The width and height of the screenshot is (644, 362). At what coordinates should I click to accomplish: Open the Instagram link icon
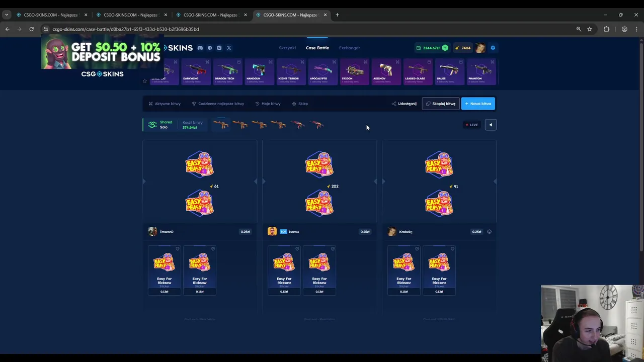point(219,48)
